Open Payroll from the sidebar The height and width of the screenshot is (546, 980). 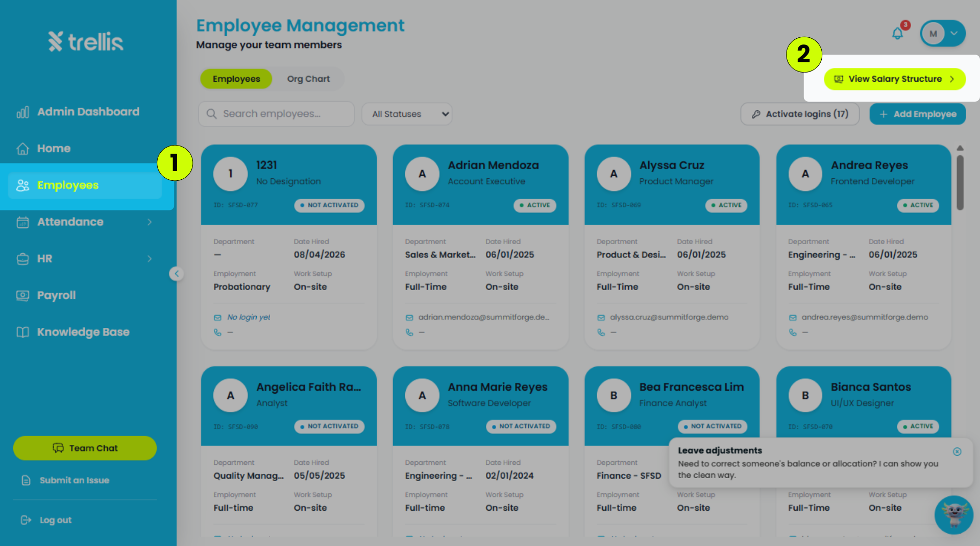coord(56,296)
